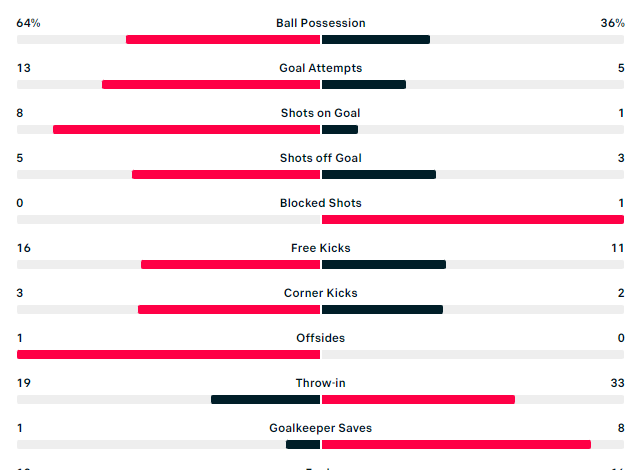Click the red Goal Attempts home bar
Viewport: 630px width, 470px height.
(x=210, y=85)
